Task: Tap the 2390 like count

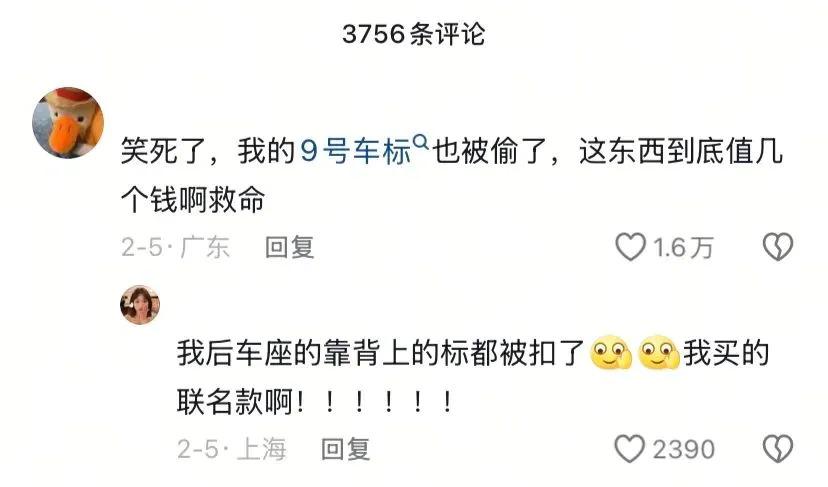Action: coord(683,449)
